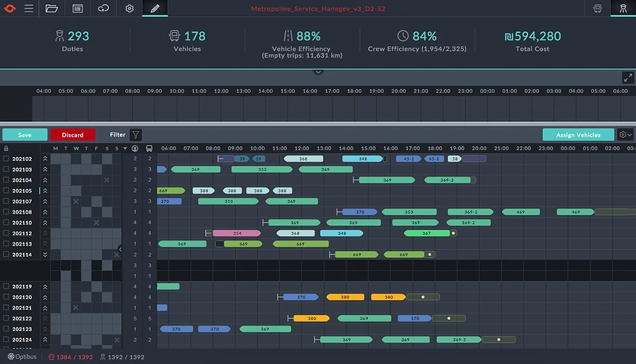This screenshot has height=364, width=636.
Task: Expand the summary panel chevron below the stats
Action: pyautogui.click(x=319, y=72)
